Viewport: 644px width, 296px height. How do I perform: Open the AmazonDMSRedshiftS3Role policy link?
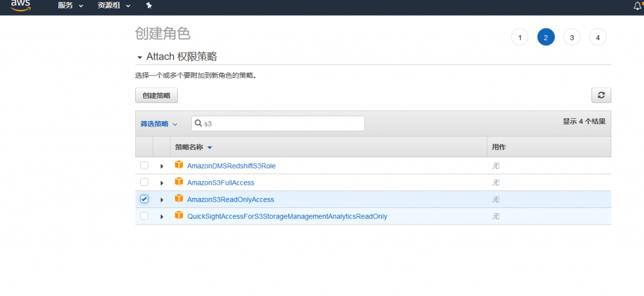point(231,166)
